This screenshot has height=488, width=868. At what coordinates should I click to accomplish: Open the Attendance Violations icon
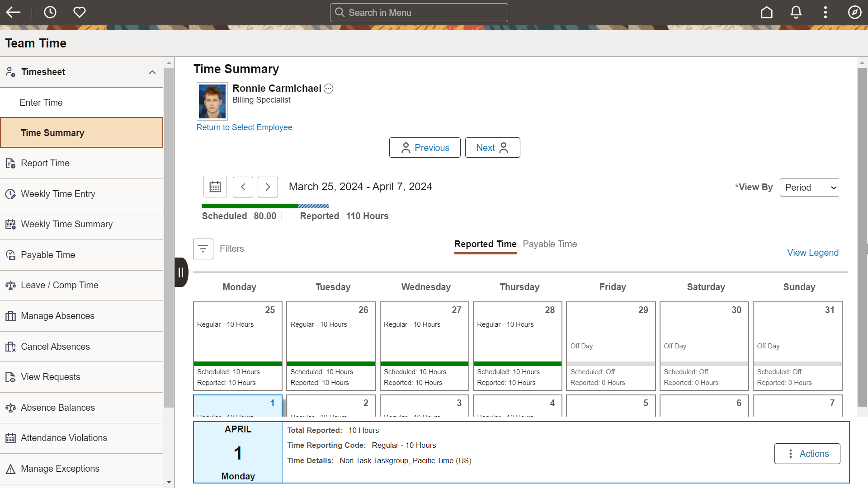point(10,438)
